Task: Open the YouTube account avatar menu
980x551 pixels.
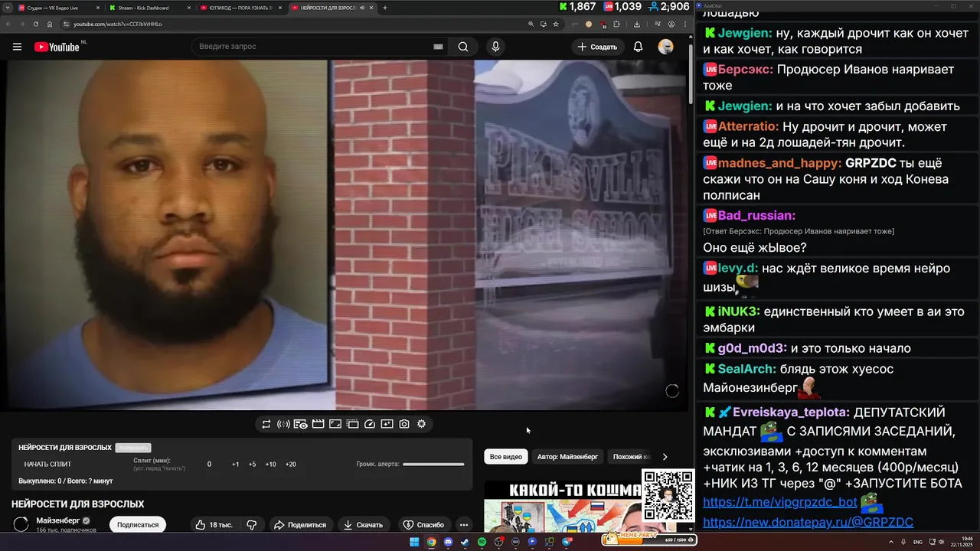Action: coord(665,47)
